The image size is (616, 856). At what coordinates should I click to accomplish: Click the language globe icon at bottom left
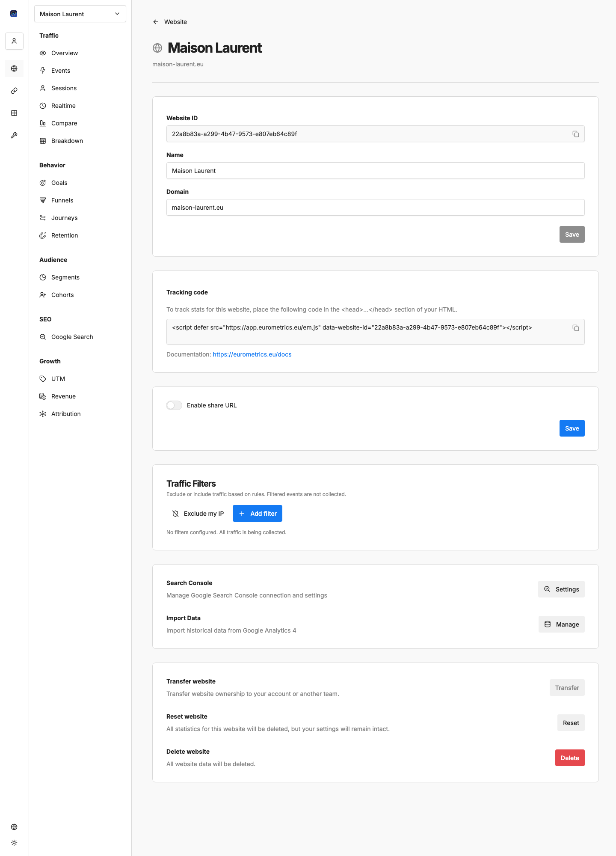(14, 827)
